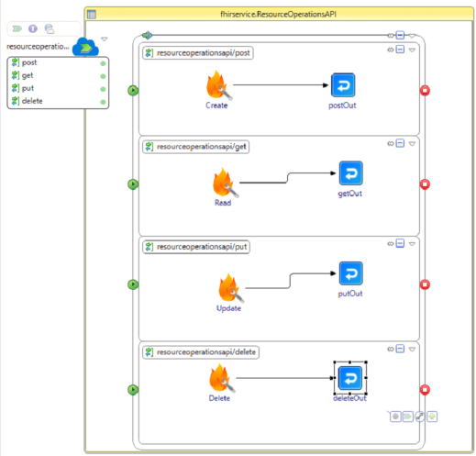
Task: Select the post operation in service list
Action: click(x=58, y=63)
